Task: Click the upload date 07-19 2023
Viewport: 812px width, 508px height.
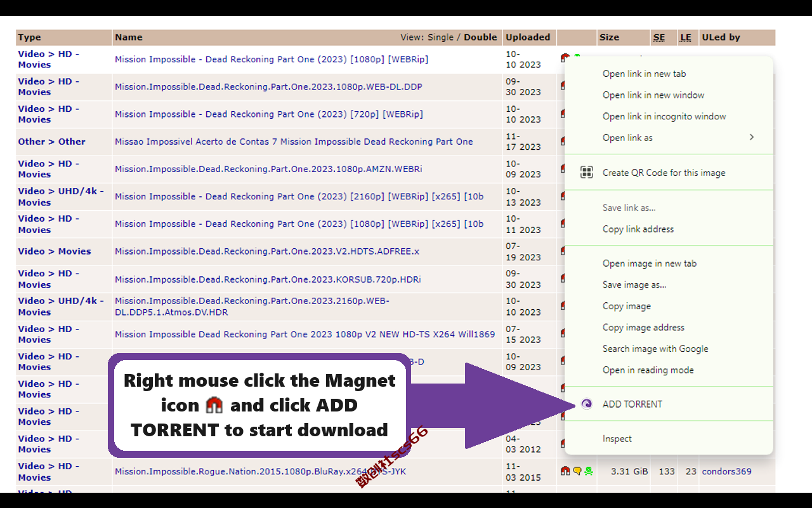Action: 523,251
